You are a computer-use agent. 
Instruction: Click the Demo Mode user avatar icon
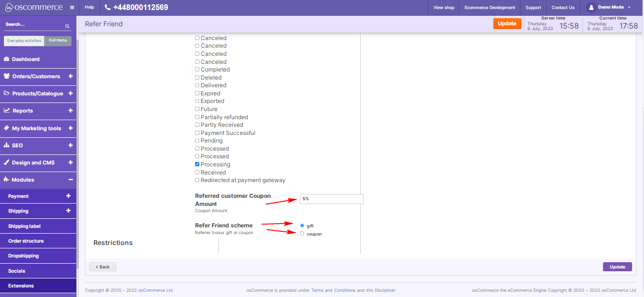pyautogui.click(x=591, y=7)
